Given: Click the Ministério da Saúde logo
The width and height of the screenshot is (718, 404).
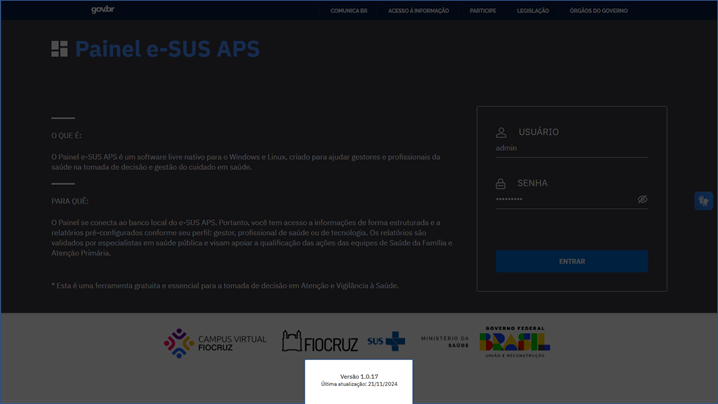Looking at the screenshot, I should point(445,342).
